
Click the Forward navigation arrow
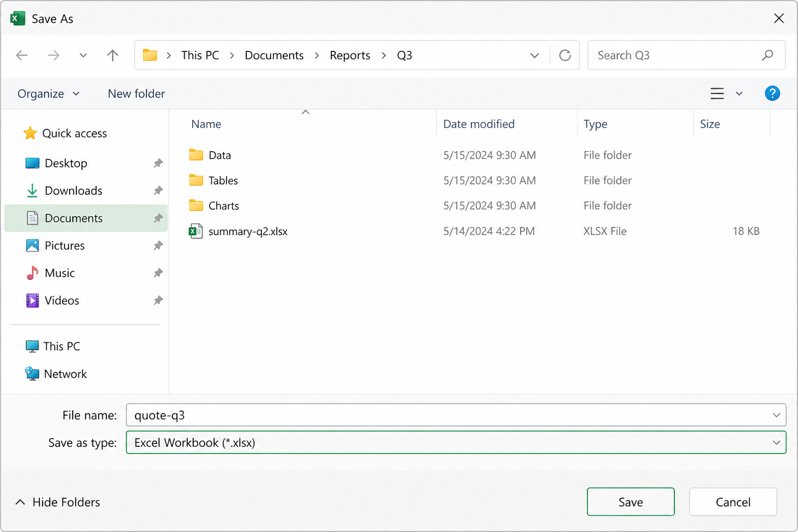point(54,55)
